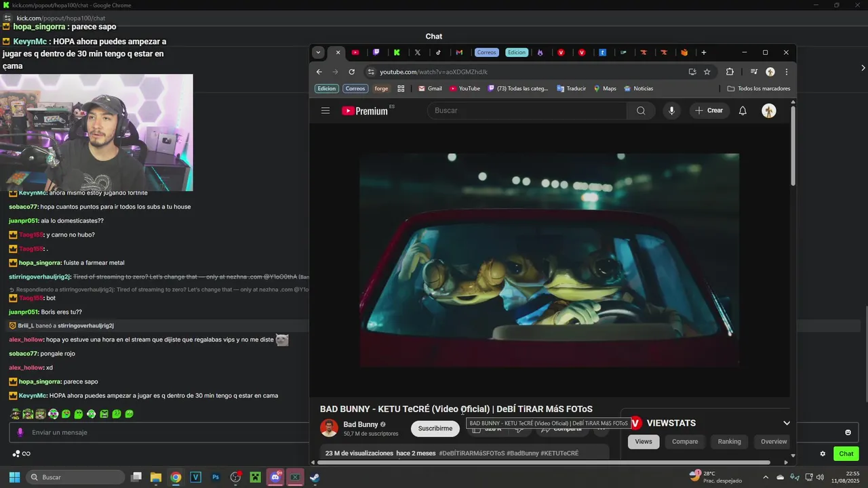Open Chrome media controls icon
This screenshot has height=488, width=868.
click(753, 72)
